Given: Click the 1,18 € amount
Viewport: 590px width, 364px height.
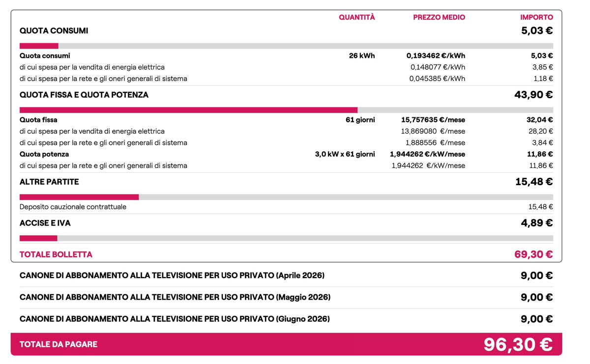Looking at the screenshot, I should point(544,79).
